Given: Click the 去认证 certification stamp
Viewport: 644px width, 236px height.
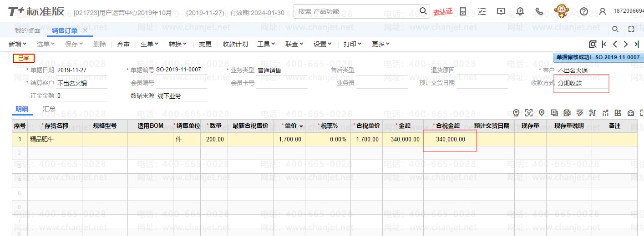Looking at the screenshot, I should pos(443,11).
